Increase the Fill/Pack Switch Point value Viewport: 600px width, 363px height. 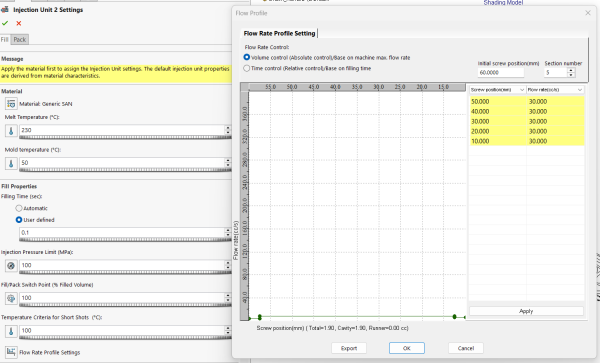[228, 295]
